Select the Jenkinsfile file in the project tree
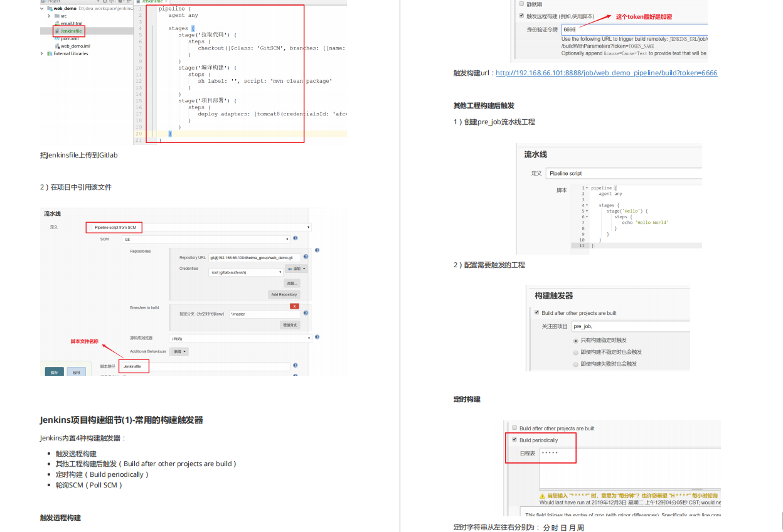The height and width of the screenshot is (532, 783). [x=71, y=31]
